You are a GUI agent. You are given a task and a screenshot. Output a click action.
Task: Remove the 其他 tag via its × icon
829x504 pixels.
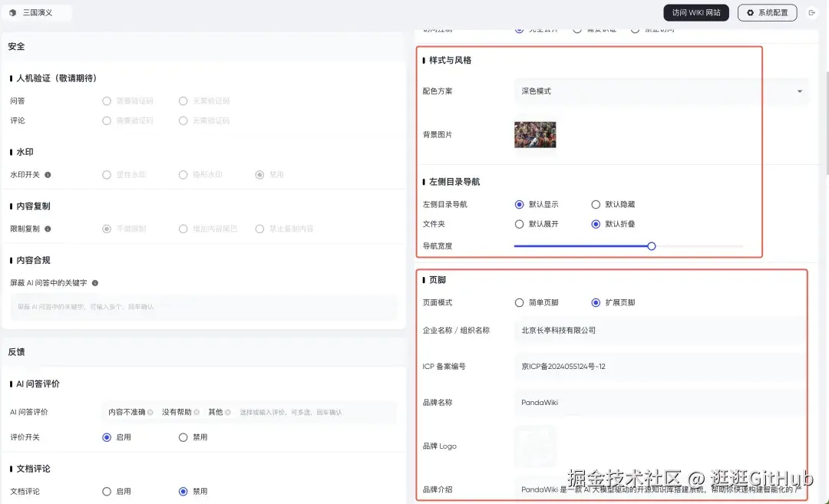[228, 411]
